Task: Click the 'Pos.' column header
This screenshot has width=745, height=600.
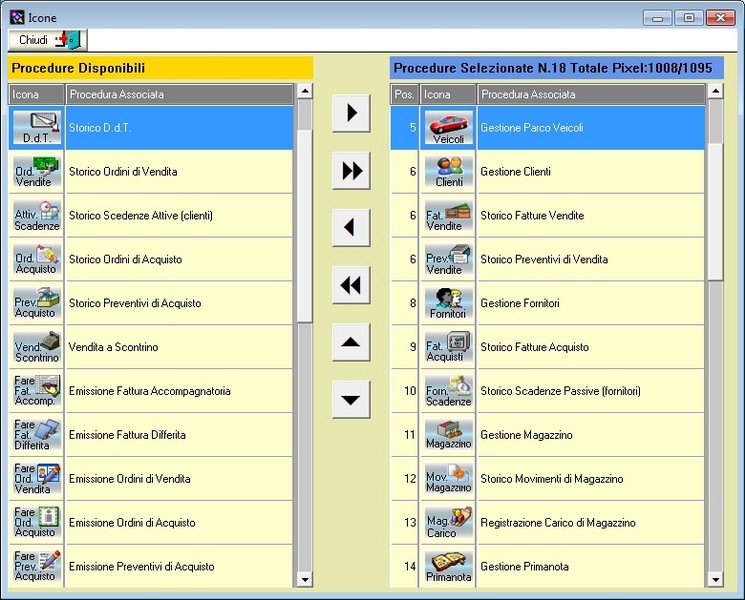Action: pyautogui.click(x=404, y=94)
